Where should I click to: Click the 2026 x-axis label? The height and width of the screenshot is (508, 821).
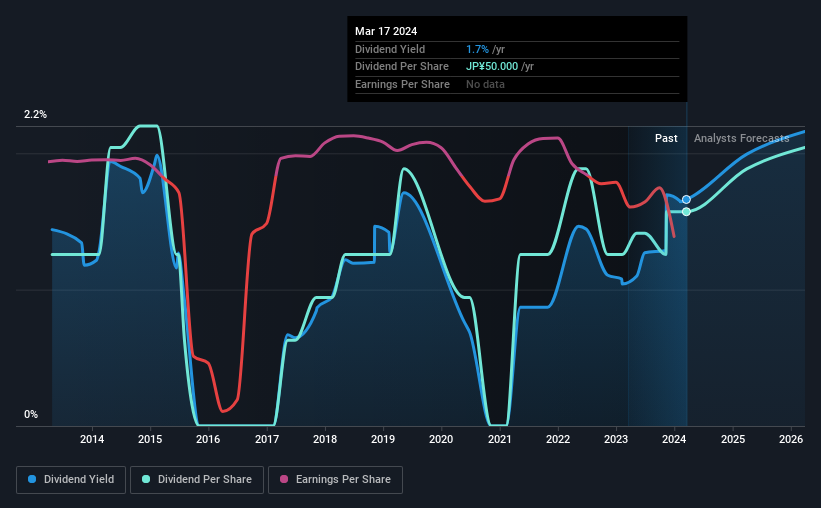point(791,439)
